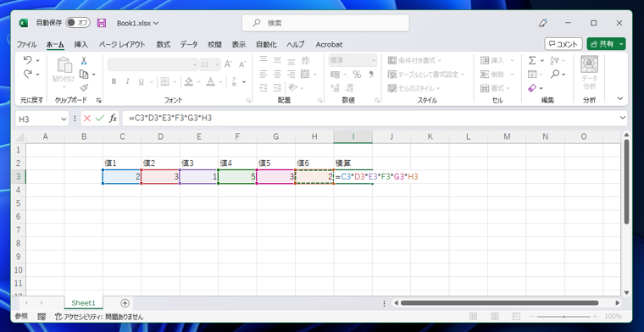Click the pen icon in title bar
644x332 pixels.
(543, 23)
